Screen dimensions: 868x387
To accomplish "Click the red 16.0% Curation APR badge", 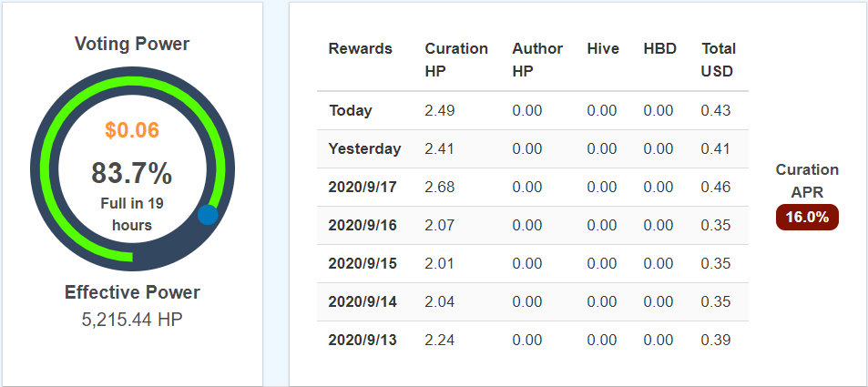I will click(x=807, y=217).
